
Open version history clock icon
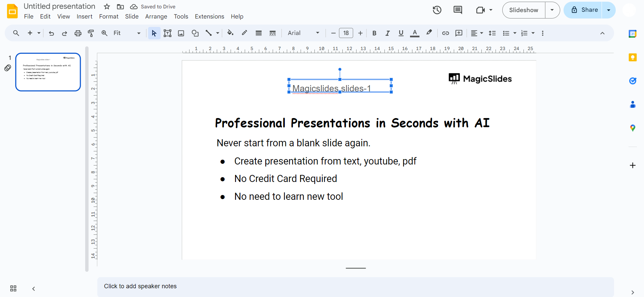pos(437,10)
